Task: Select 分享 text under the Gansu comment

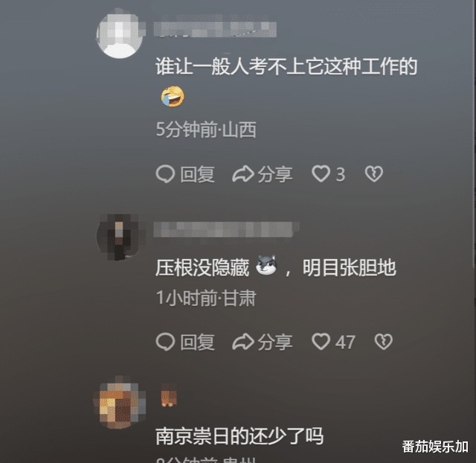Action: pyautogui.click(x=275, y=342)
